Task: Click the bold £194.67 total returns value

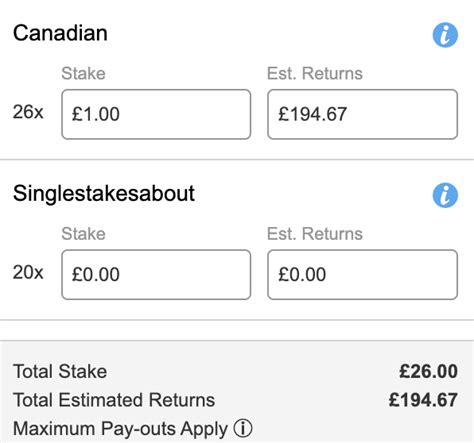Action: pyautogui.click(x=423, y=400)
